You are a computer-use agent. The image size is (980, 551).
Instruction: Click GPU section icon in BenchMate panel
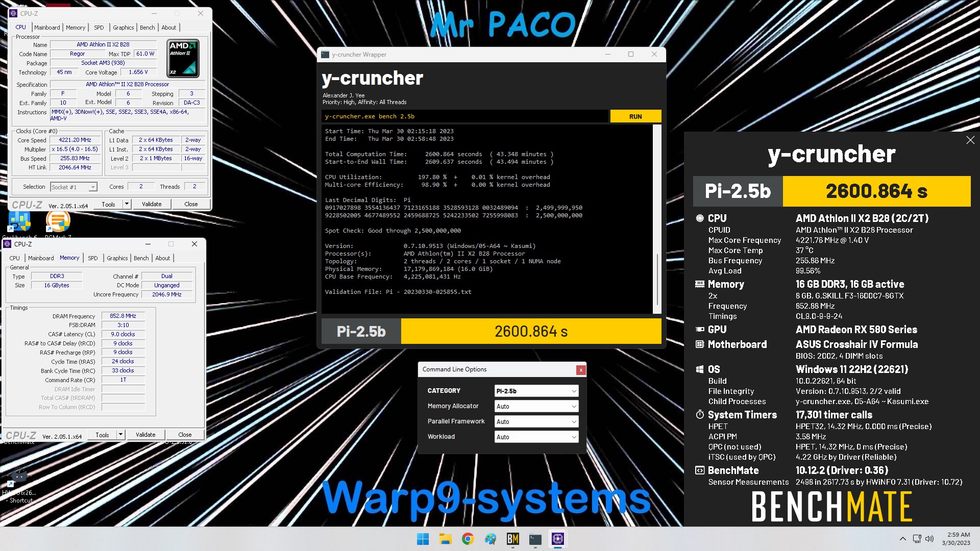click(700, 330)
